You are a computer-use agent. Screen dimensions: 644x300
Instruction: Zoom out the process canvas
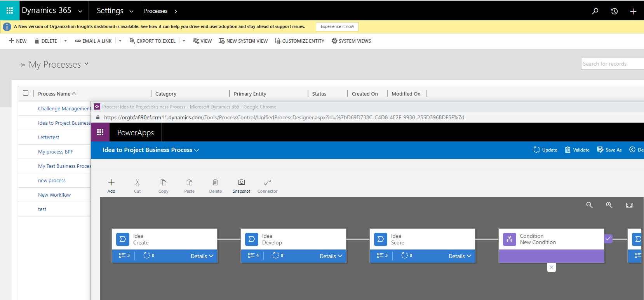(x=589, y=205)
